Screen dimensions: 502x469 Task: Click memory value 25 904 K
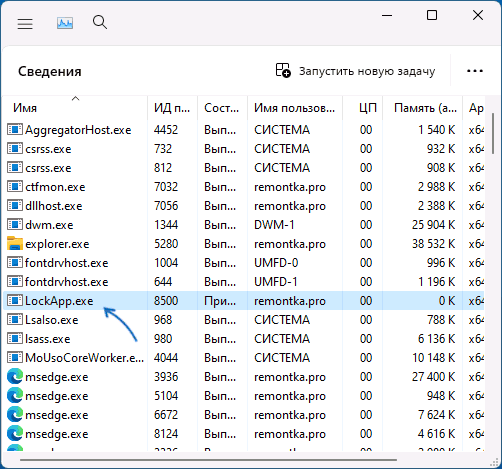(433, 225)
